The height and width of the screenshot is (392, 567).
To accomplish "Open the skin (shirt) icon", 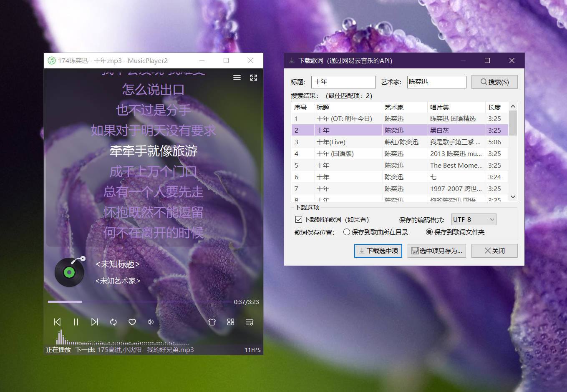I will 212,322.
